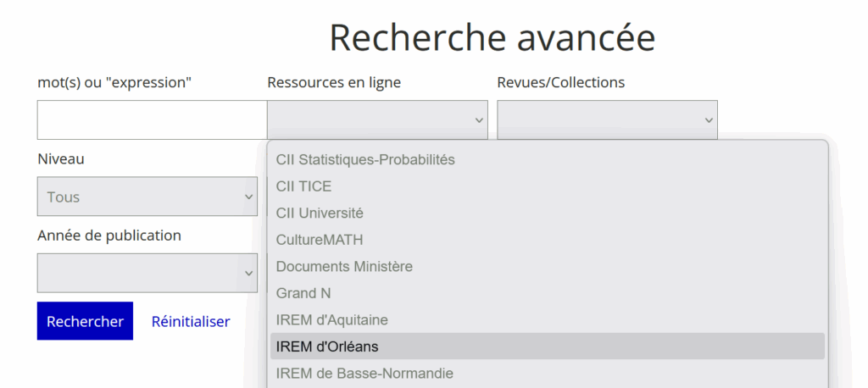Viewport: 868px width, 388px height.
Task: Choose the highlighted IREM d'Orléans option
Action: click(x=548, y=346)
